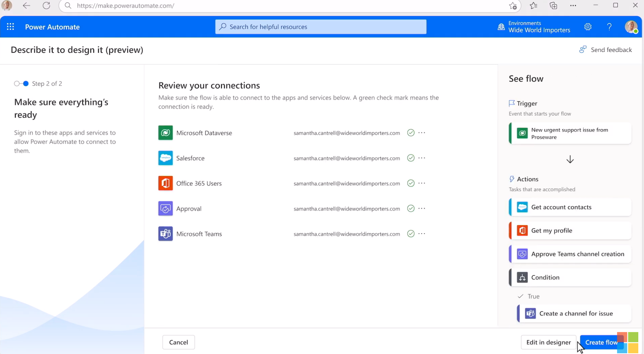Image resolution: width=644 pixels, height=354 pixels.
Task: Click green check mark for Microsoft Teams
Action: [411, 233]
